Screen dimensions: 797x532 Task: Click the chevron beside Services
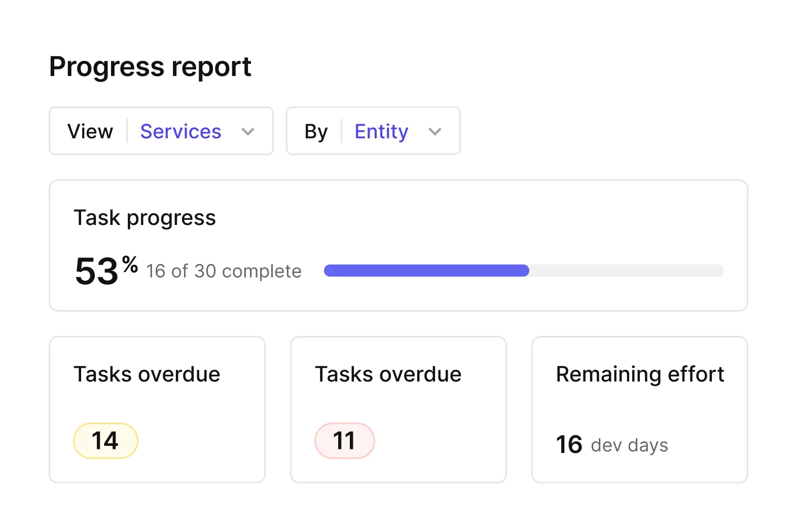click(x=248, y=132)
